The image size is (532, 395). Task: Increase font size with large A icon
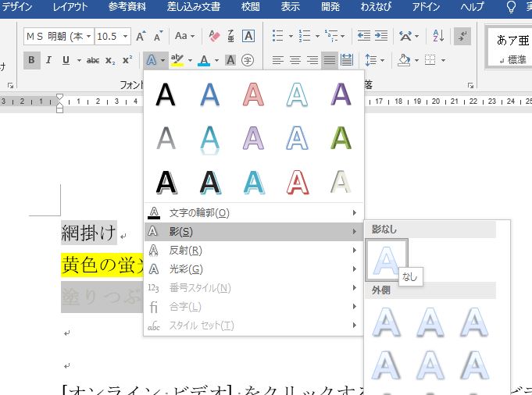coord(141,36)
